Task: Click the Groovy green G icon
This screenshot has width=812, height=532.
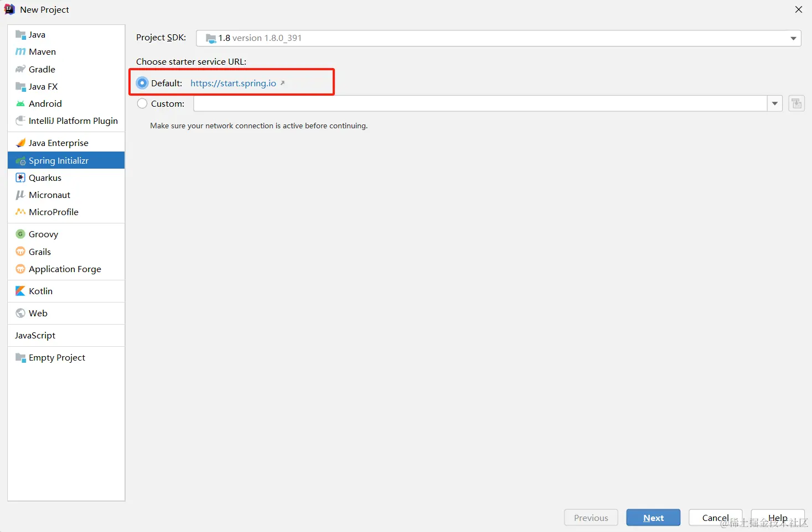Action: (x=20, y=234)
